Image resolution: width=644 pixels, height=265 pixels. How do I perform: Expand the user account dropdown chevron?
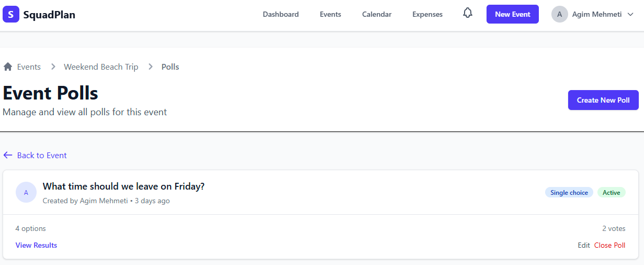point(630,15)
